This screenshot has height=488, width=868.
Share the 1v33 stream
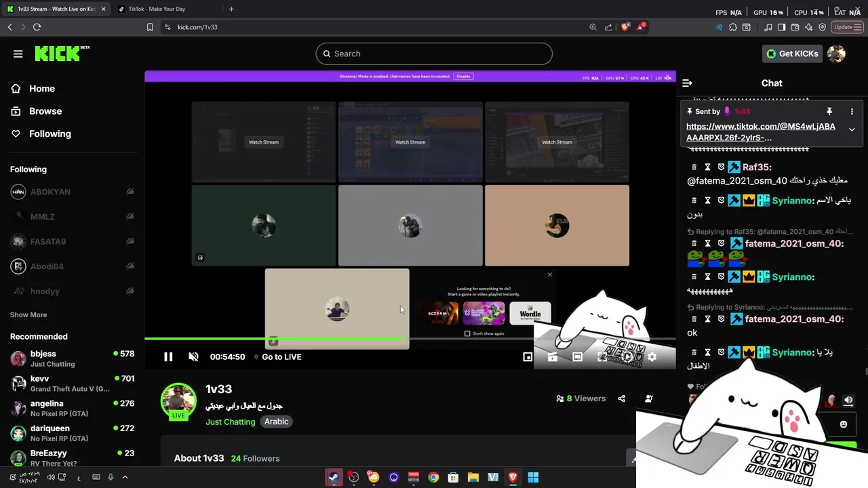pos(622,399)
